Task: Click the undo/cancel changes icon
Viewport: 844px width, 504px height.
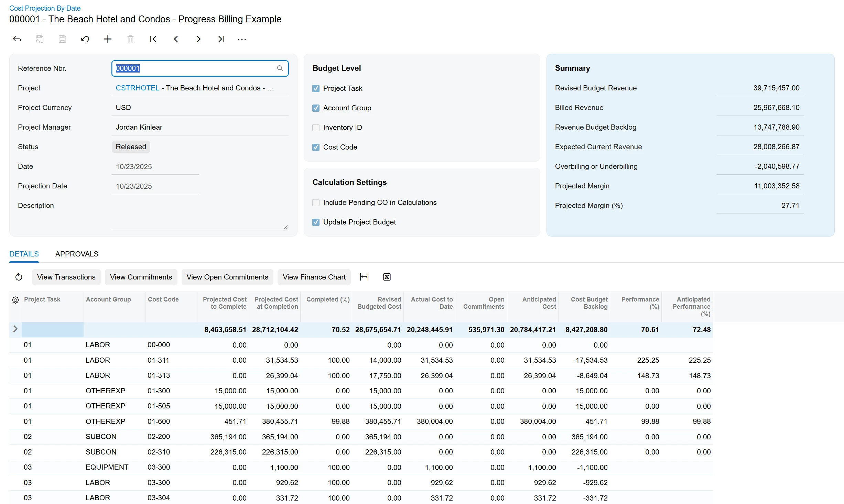Action: pos(85,39)
